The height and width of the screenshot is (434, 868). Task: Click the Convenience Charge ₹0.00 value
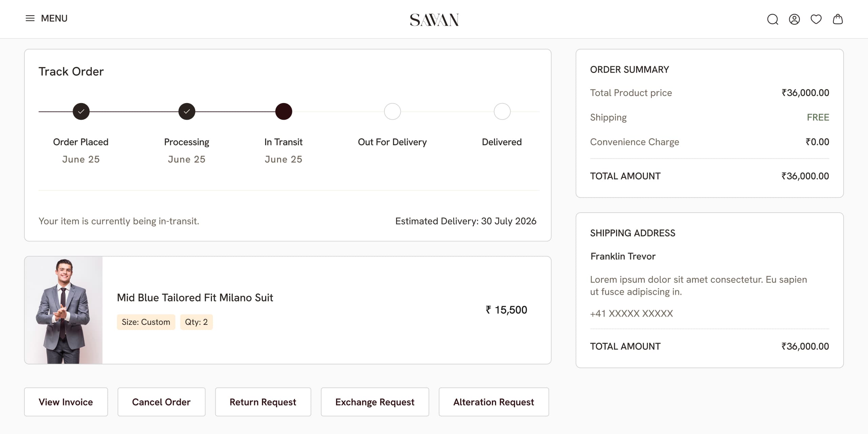(x=817, y=142)
